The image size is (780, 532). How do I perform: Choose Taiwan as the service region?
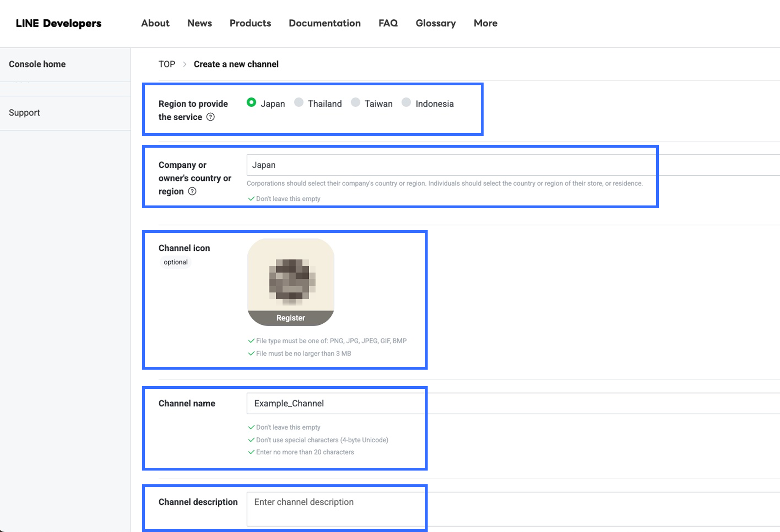tap(356, 103)
